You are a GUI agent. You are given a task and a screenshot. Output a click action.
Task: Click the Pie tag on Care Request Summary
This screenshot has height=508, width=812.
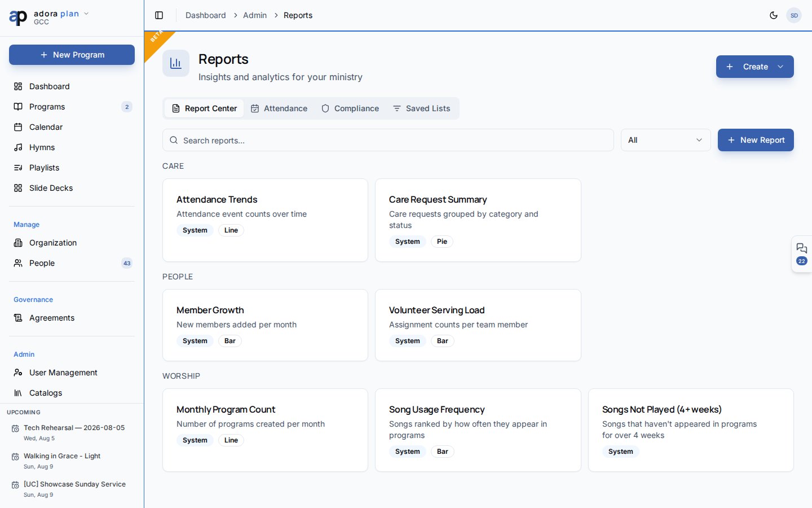(442, 242)
